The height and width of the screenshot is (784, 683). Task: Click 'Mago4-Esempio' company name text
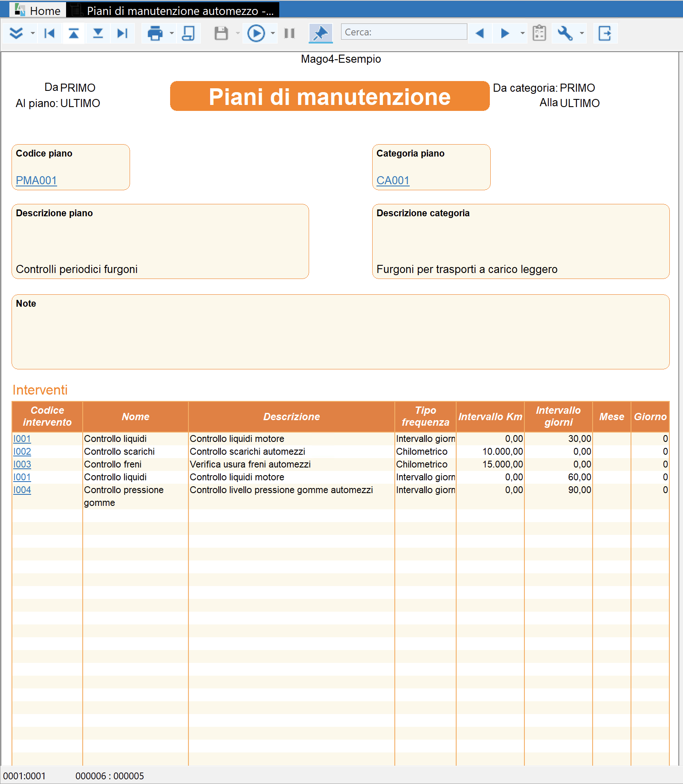point(341,59)
